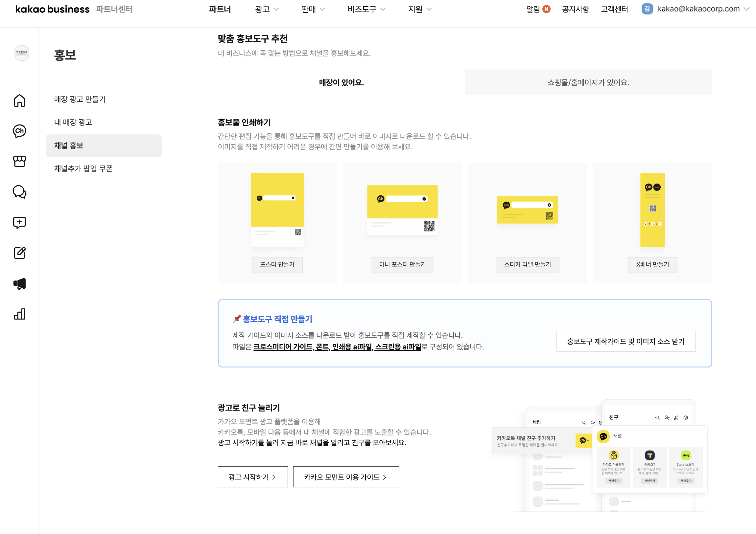Expand the 광고 dropdown in top navigation
The width and height of the screenshot is (756, 534).
point(267,9)
